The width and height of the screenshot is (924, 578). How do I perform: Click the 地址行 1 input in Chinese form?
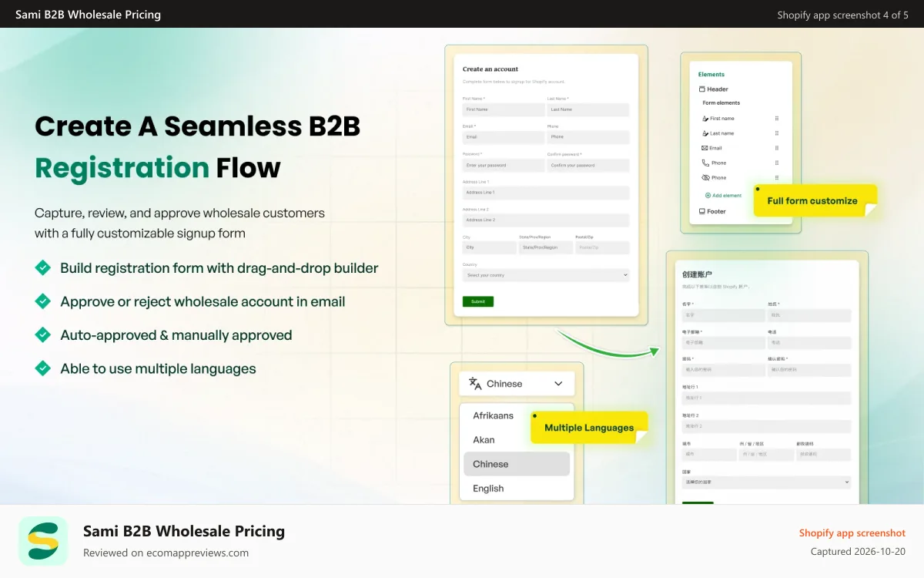point(767,398)
